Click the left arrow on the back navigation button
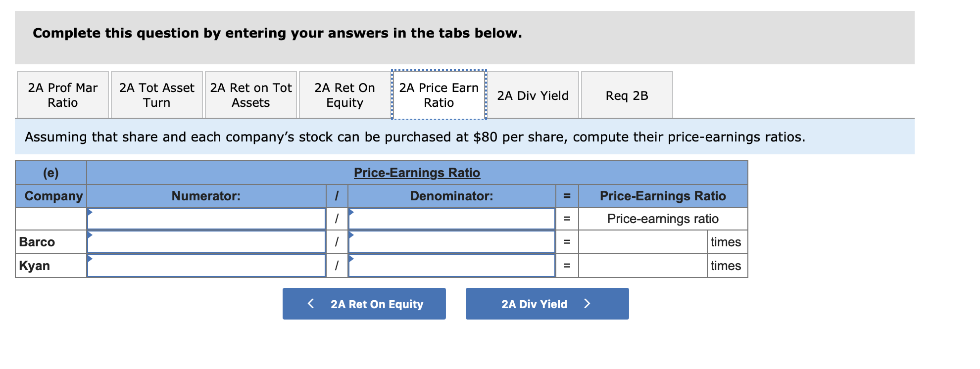 pyautogui.click(x=311, y=303)
